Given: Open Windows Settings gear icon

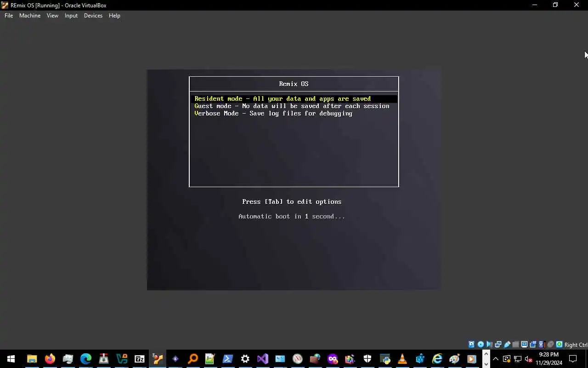Looking at the screenshot, I should (x=245, y=359).
